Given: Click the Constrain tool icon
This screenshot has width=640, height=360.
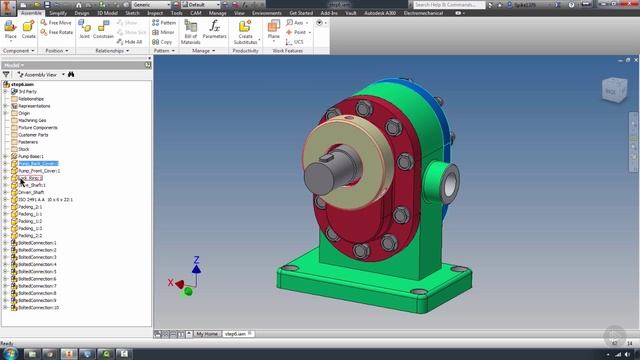Looking at the screenshot, I should click(103, 26).
